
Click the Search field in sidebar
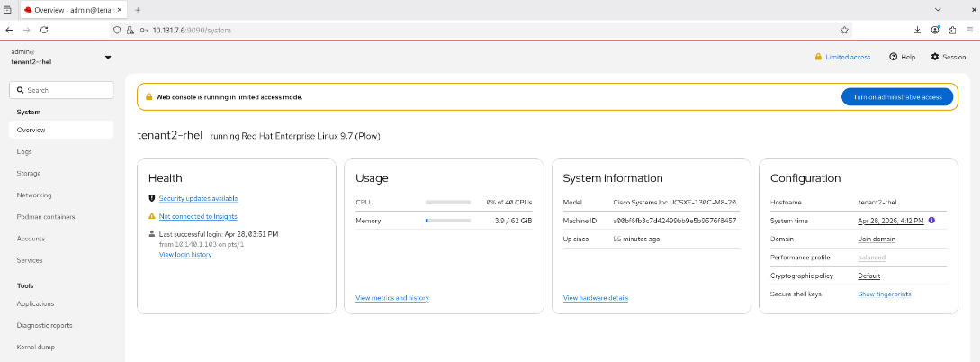61,90
